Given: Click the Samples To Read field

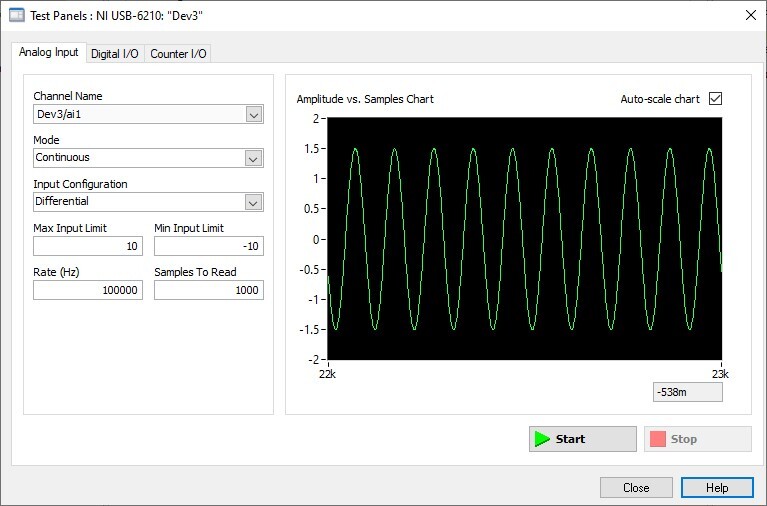Looking at the screenshot, I should [208, 290].
